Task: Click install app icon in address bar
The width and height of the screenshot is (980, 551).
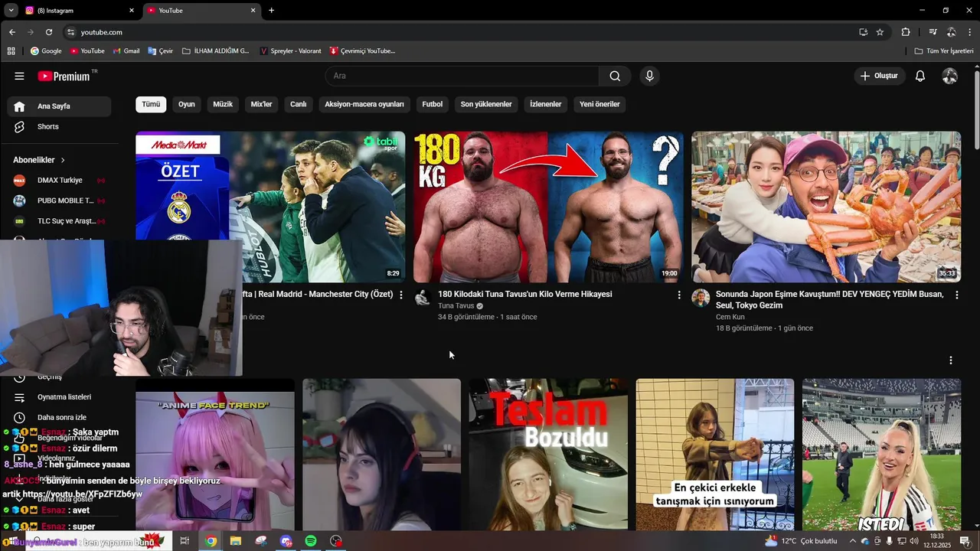Action: 864,32
